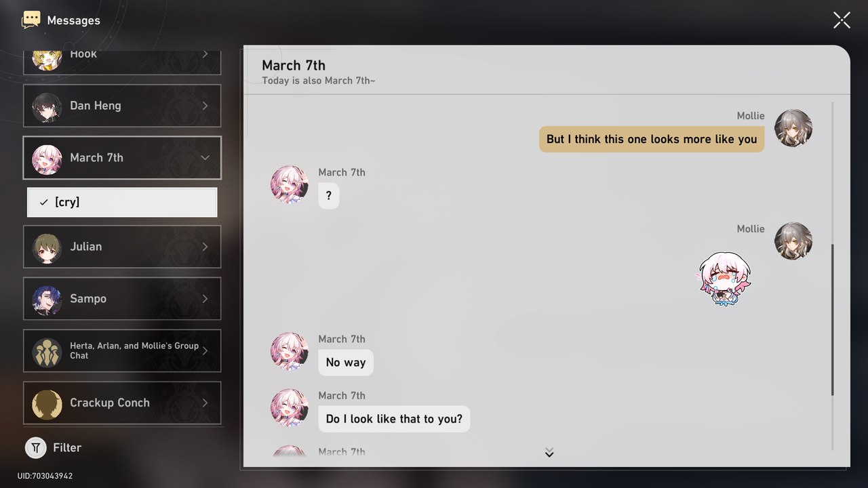The image size is (868, 488).
Task: Click the Mollie sender name above the sticker
Action: click(x=751, y=229)
